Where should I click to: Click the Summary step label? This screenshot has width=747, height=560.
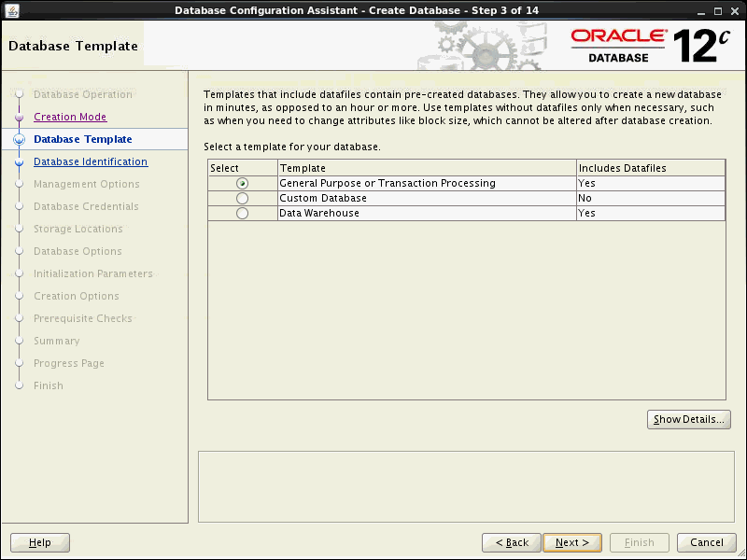coord(57,341)
